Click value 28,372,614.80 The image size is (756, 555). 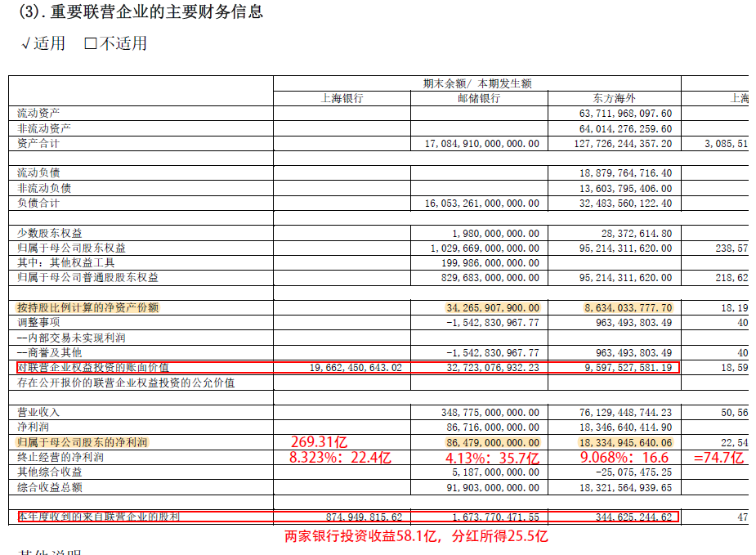coord(637,234)
